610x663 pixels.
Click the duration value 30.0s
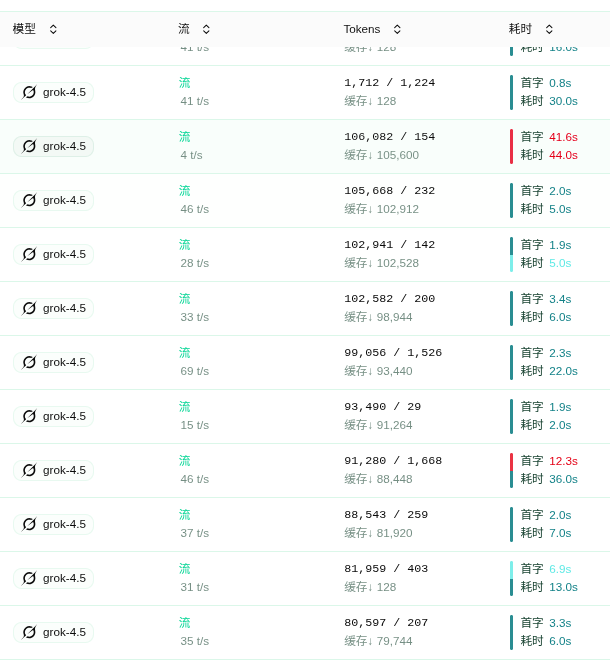pyautogui.click(x=563, y=101)
